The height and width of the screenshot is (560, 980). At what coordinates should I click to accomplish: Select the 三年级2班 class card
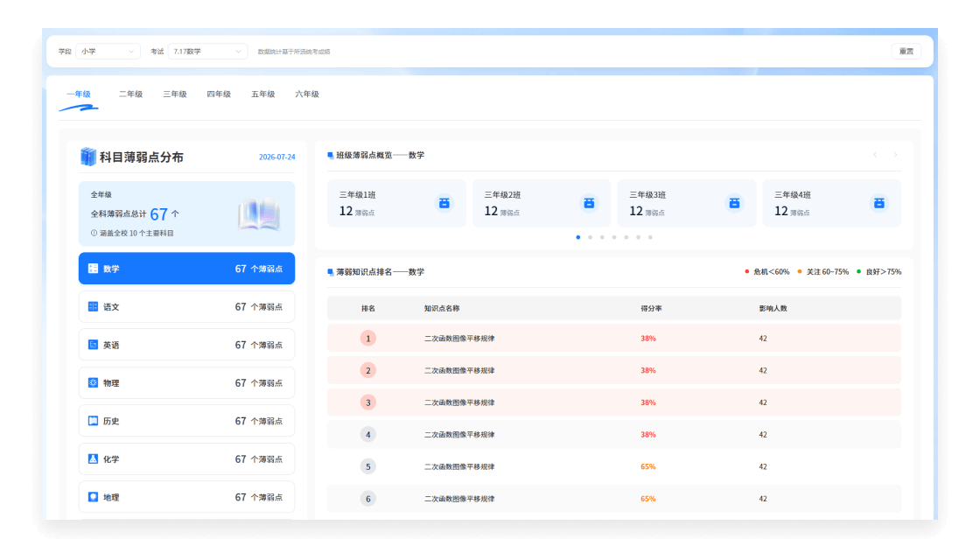(x=542, y=203)
